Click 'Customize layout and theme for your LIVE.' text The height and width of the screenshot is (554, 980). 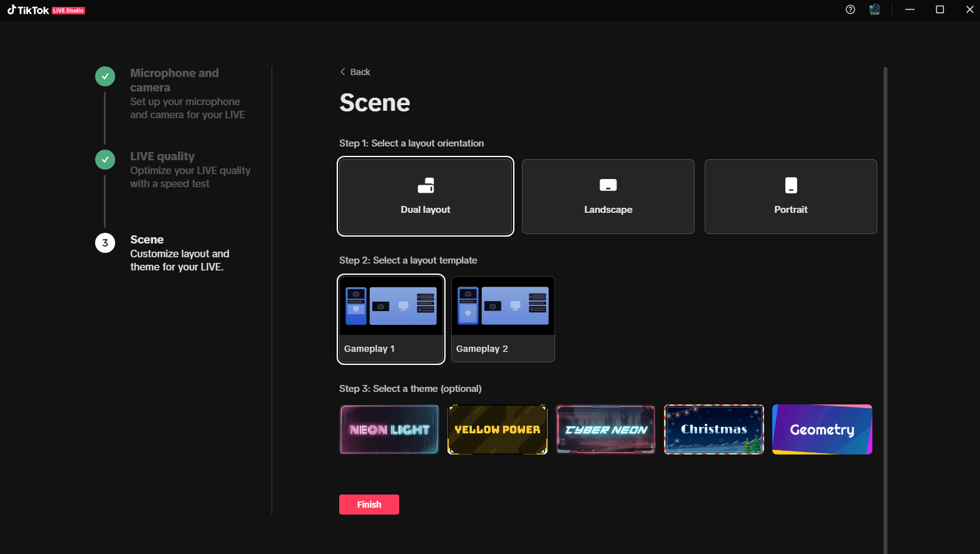pyautogui.click(x=180, y=260)
